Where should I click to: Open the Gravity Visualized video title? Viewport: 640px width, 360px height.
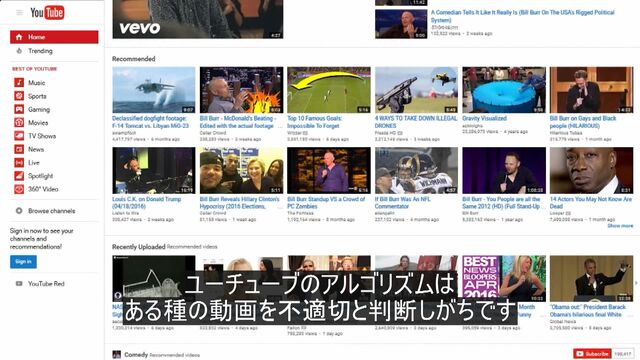[x=484, y=118]
